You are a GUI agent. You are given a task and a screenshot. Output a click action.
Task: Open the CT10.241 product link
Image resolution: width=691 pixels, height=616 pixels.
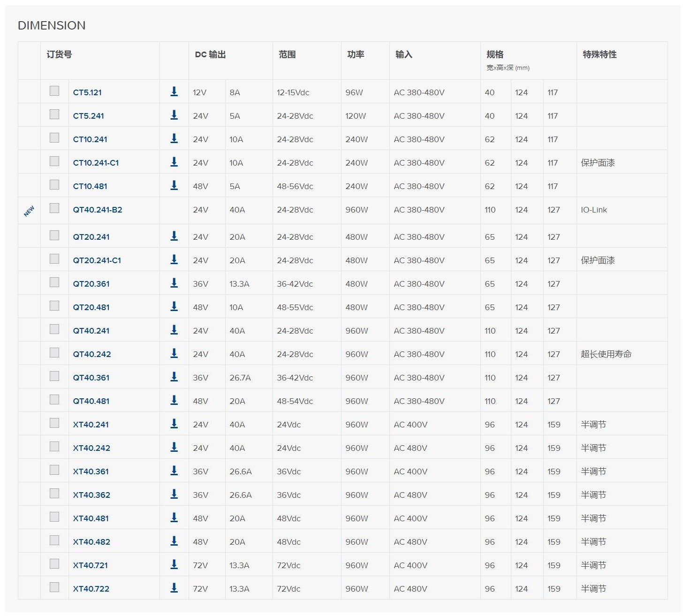point(90,139)
